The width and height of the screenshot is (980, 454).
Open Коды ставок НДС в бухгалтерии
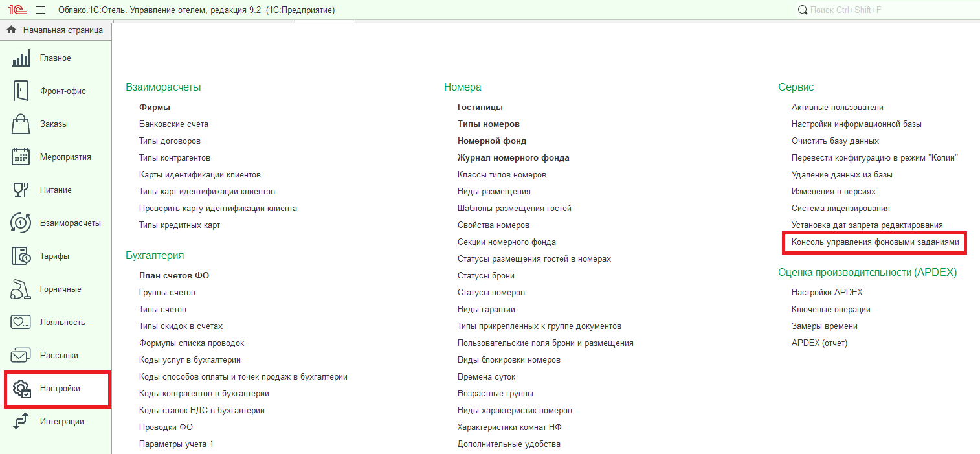(x=202, y=410)
